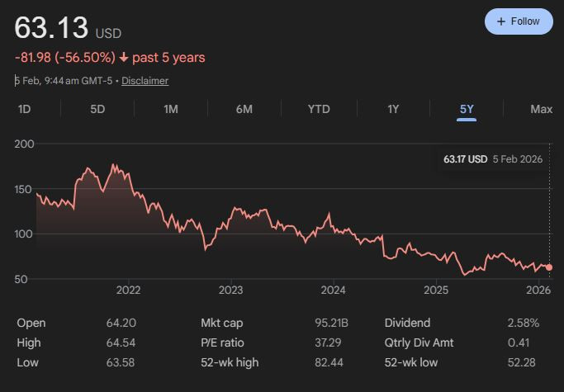The height and width of the screenshot is (392, 564).
Task: Switch chart to 6M range
Action: pos(244,109)
